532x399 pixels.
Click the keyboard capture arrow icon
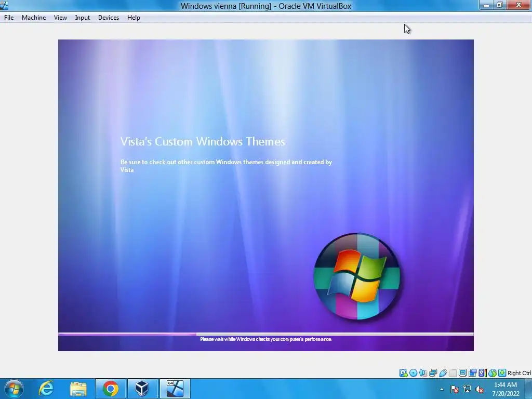pos(502,373)
